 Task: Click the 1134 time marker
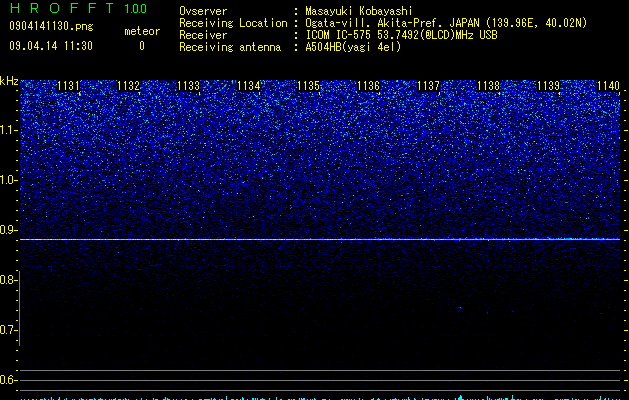coord(248,86)
